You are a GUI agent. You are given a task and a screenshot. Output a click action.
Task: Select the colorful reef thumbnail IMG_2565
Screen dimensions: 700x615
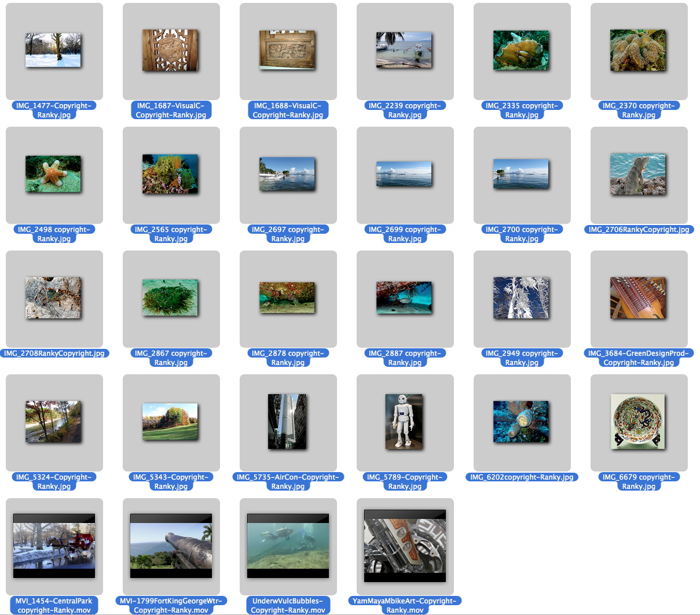click(x=171, y=174)
